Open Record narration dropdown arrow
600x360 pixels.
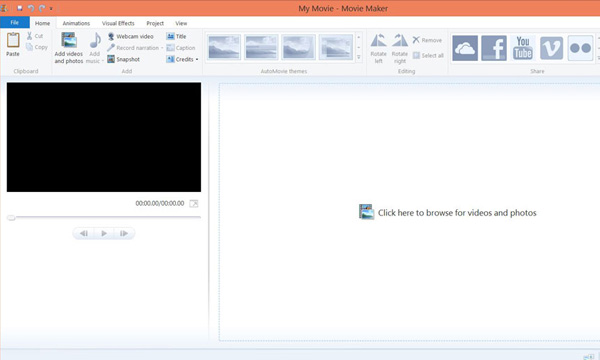click(x=162, y=48)
